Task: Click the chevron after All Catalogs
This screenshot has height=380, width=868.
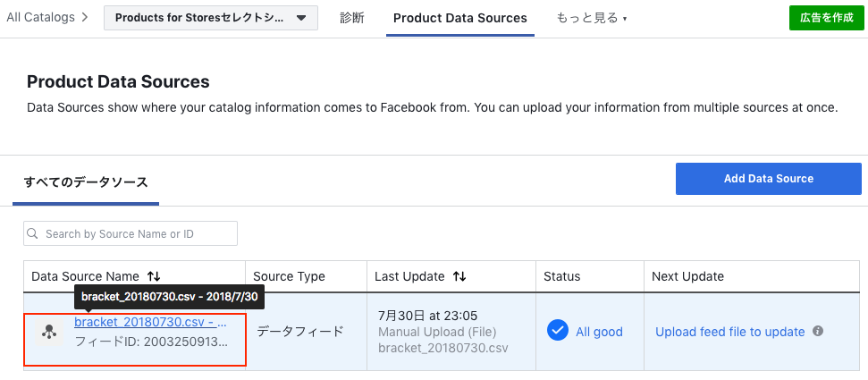Action: pyautogui.click(x=85, y=17)
